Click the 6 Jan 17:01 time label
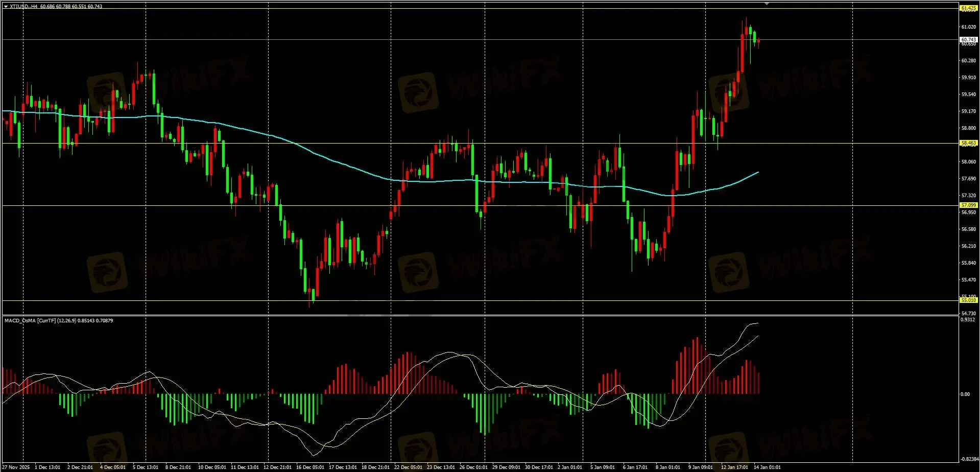This screenshot has height=472, width=980. (x=635, y=467)
